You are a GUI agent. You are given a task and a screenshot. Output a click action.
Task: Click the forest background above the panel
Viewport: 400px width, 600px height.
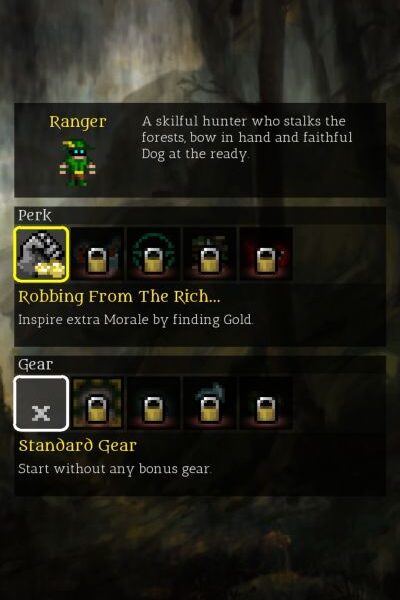tap(200, 50)
